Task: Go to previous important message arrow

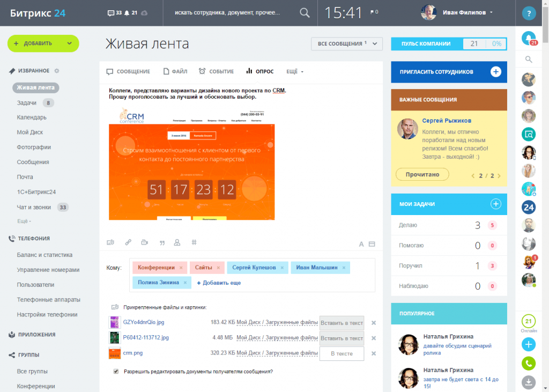Action: click(473, 176)
